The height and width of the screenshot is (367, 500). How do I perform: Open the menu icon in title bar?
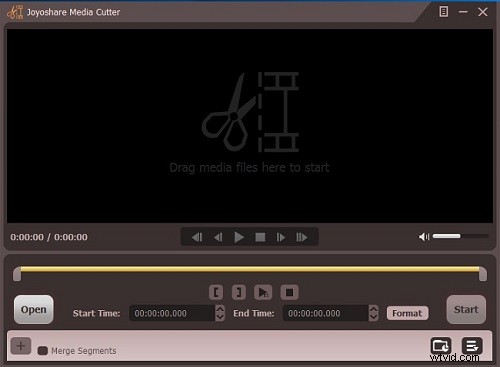443,12
